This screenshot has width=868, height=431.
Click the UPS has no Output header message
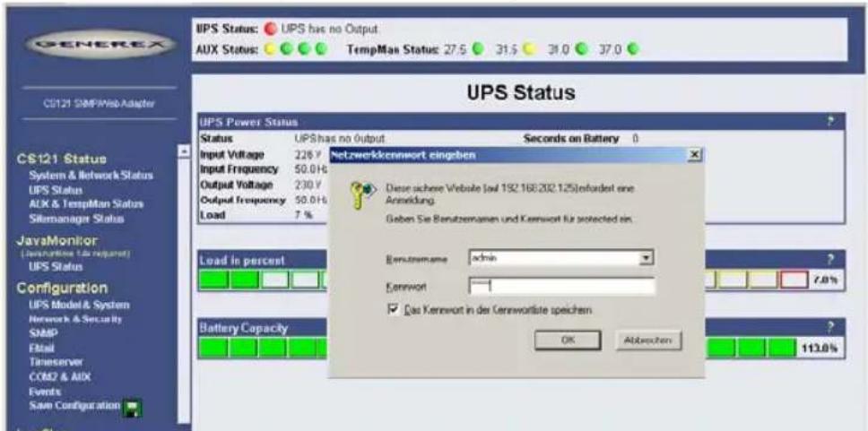329,28
